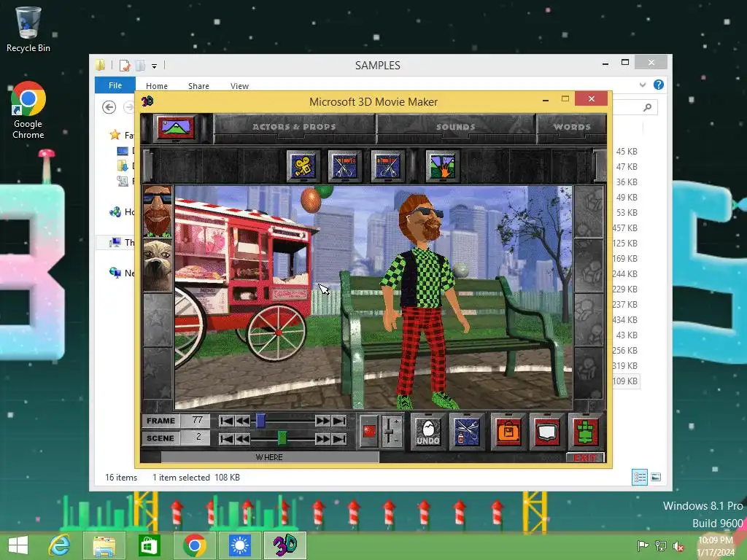Advance to the next scene

322,438
